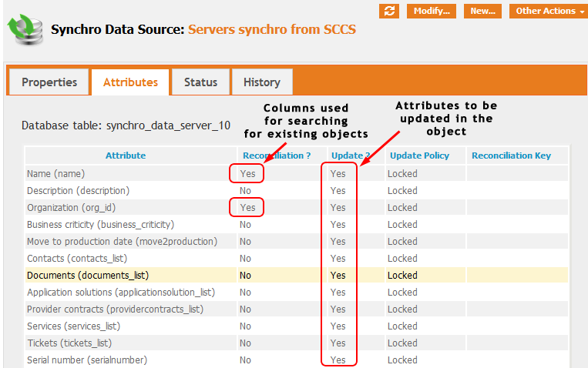Viewport: 588px width, 368px height.
Task: Select the Documents (documents_list) row
Action: click(x=88, y=275)
